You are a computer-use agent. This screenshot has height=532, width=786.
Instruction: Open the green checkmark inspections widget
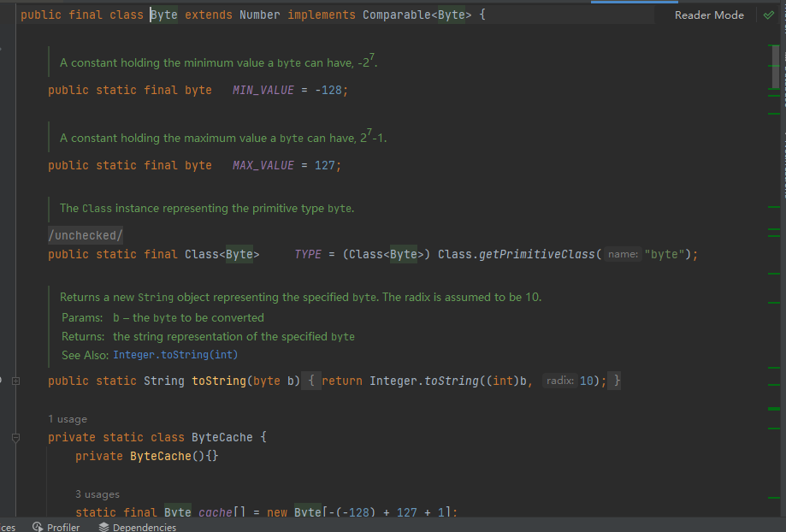pyautogui.click(x=768, y=15)
